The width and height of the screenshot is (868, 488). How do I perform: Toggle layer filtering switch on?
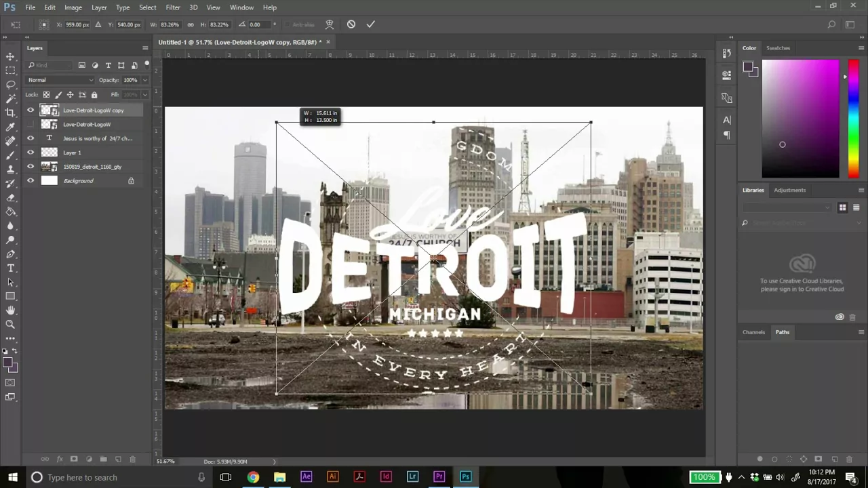coord(146,64)
